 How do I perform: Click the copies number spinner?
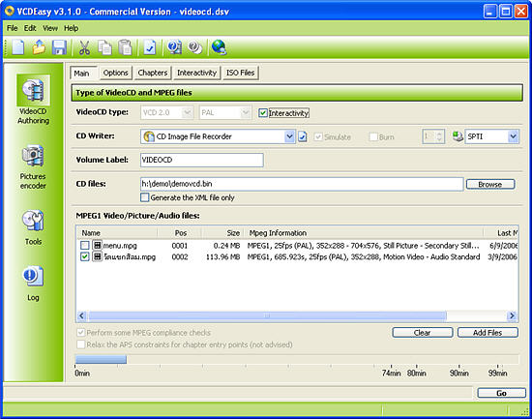(x=433, y=136)
